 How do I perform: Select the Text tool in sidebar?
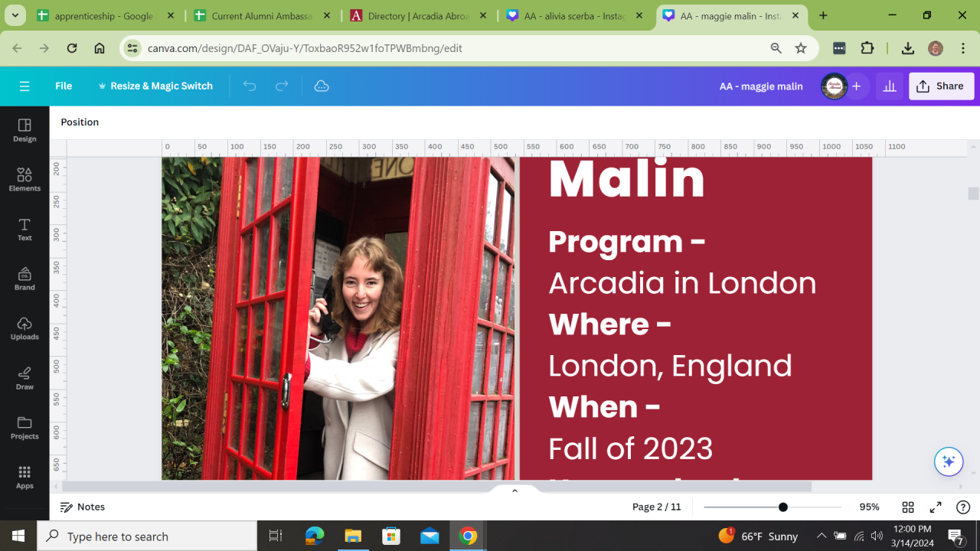[24, 229]
